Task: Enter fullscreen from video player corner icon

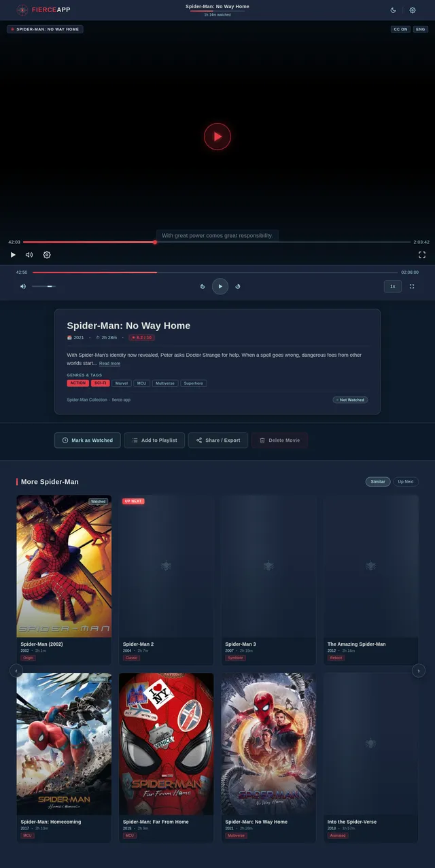Action: 422,255
